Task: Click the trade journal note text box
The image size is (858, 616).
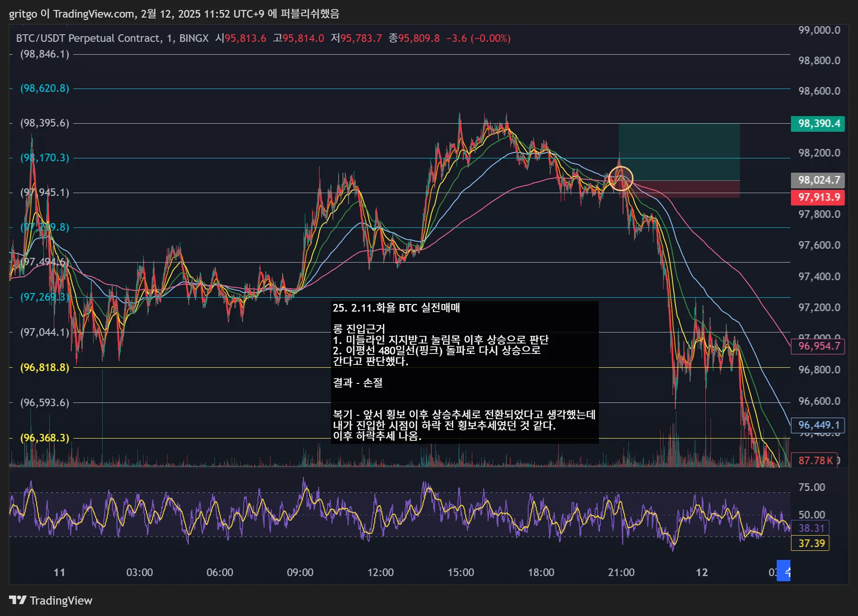Action: [x=465, y=372]
